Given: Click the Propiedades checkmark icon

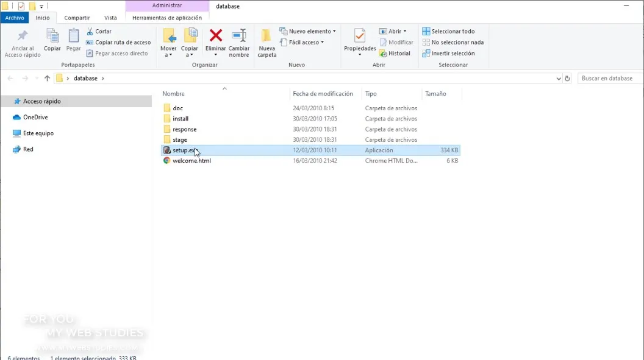Looking at the screenshot, I should [x=360, y=36].
